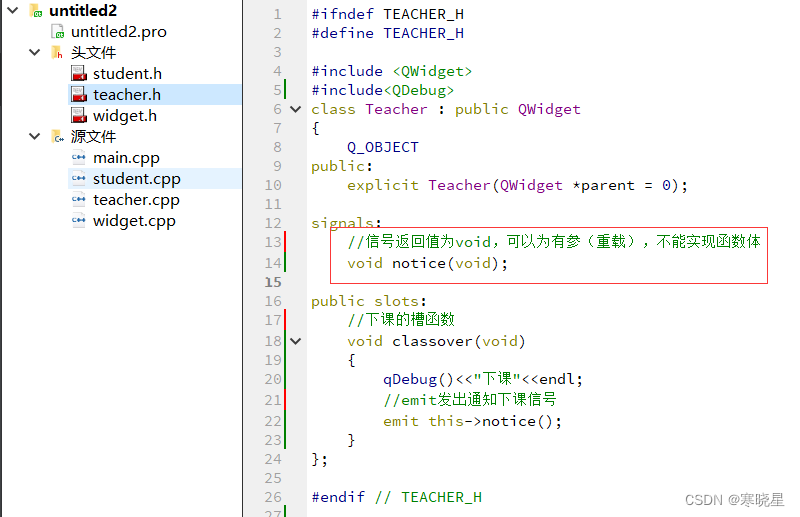Open main.cpp from the project tree
The width and height of the screenshot is (800, 517).
[126, 158]
